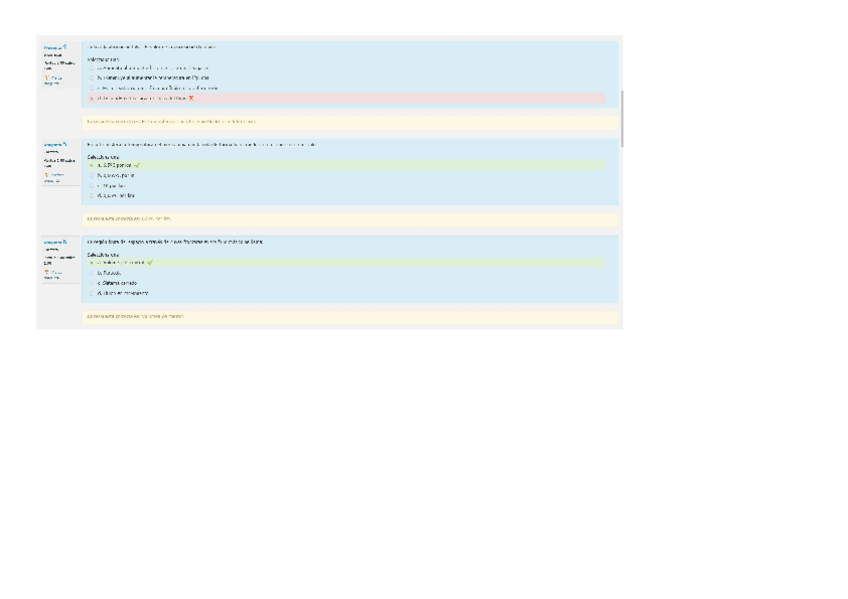This screenshot has height=599, width=848.
Task: Select option d in the second question
Action: (91, 195)
